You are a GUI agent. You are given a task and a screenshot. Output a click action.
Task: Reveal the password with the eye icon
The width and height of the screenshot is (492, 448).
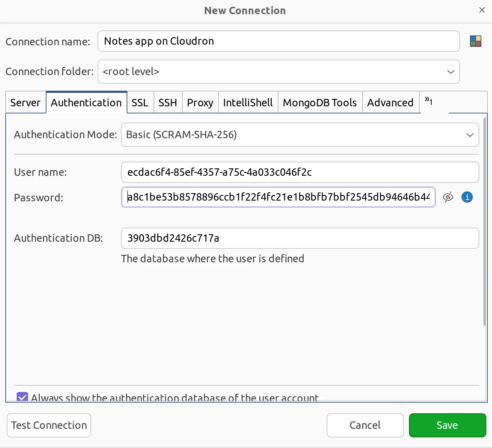coord(448,197)
